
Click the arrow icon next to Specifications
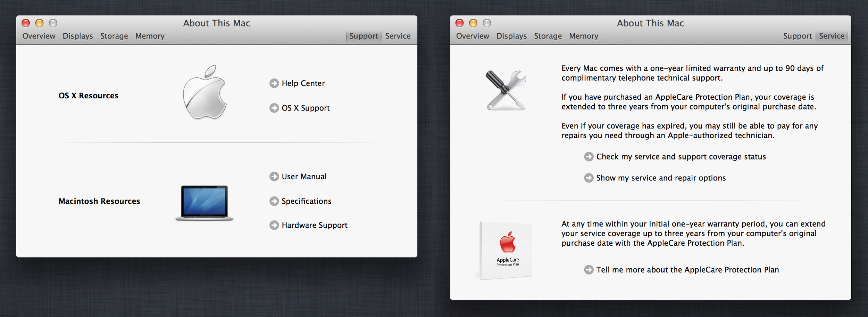click(x=274, y=201)
